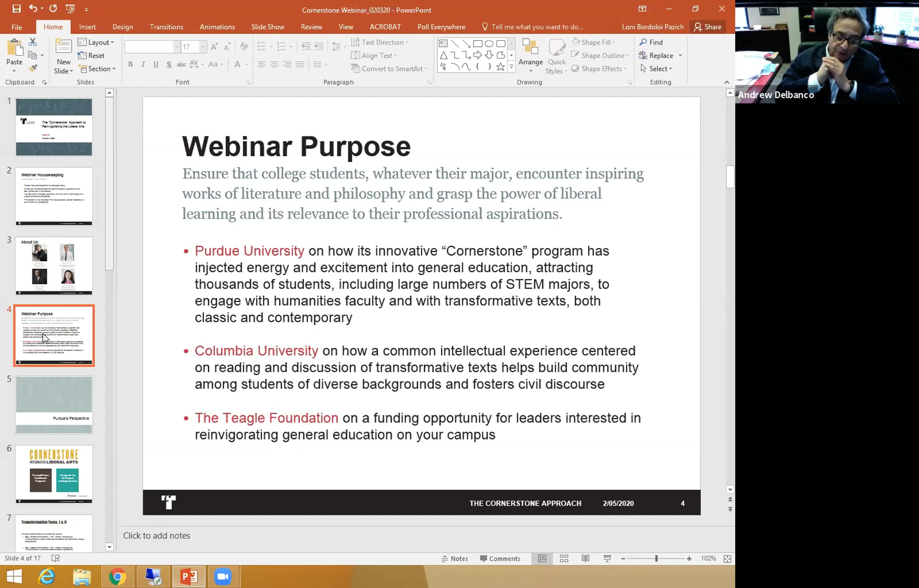Image resolution: width=919 pixels, height=588 pixels.
Task: Toggle Bold formatting
Action: click(x=131, y=64)
